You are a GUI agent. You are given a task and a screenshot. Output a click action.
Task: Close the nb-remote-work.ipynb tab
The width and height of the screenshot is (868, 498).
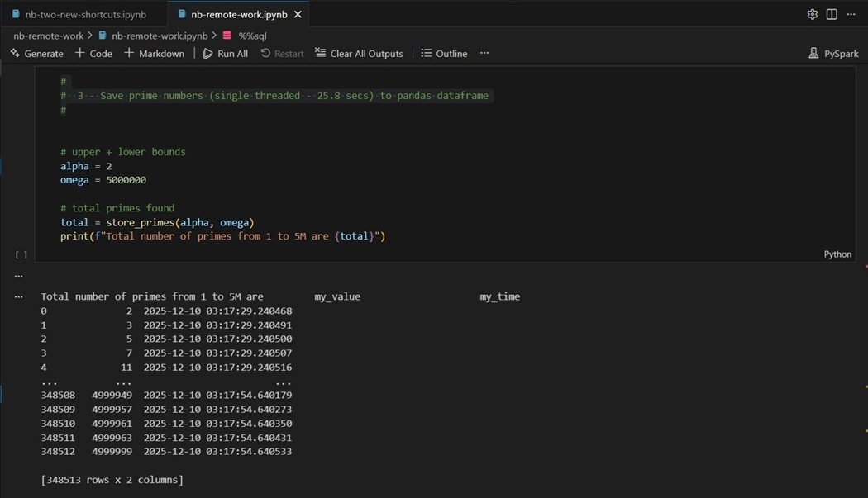click(298, 14)
